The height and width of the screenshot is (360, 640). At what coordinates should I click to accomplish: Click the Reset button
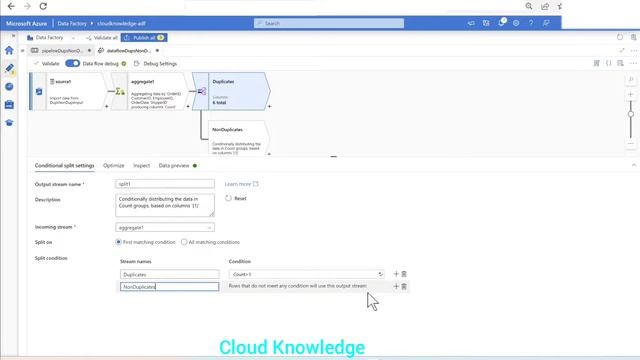pyautogui.click(x=236, y=198)
